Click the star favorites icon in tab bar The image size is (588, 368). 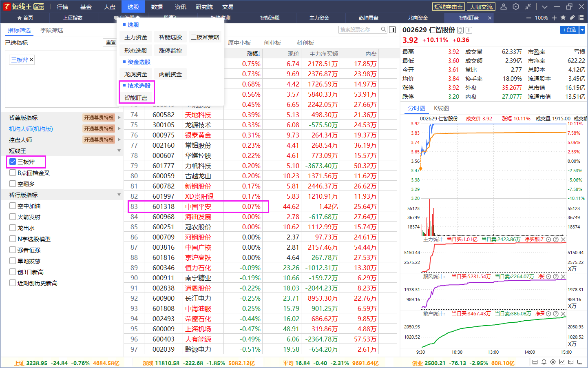pos(563,18)
